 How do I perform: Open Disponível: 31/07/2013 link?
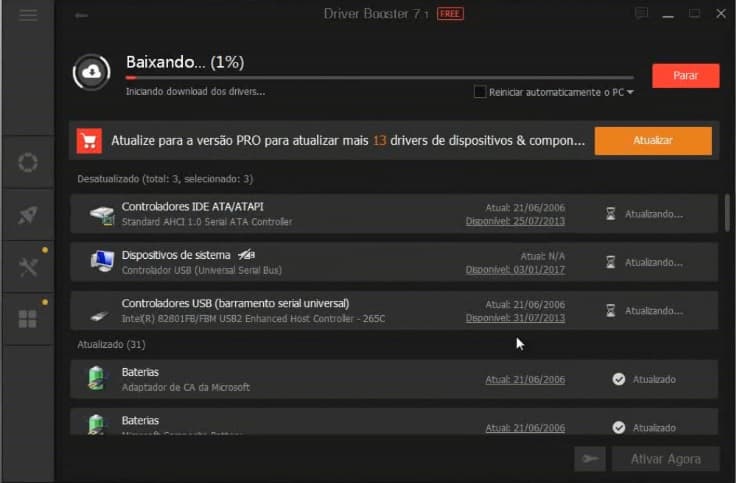515,318
